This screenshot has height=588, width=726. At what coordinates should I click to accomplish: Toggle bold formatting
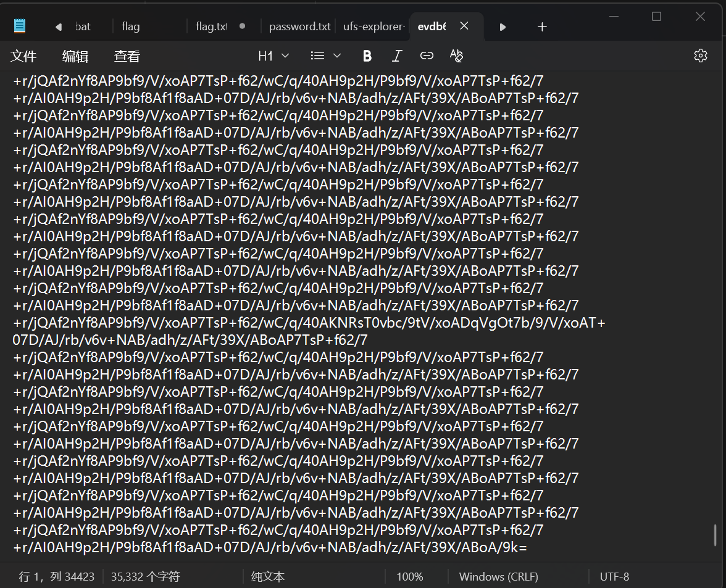(367, 56)
